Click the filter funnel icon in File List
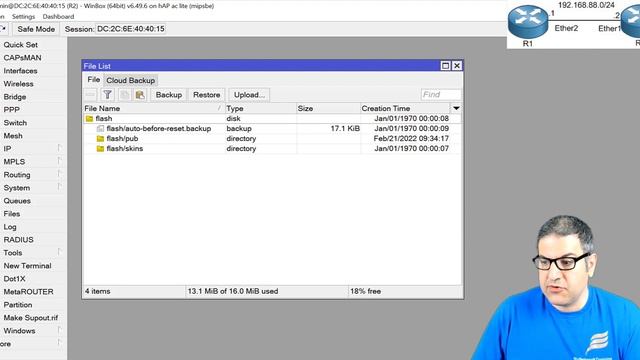Image resolution: width=640 pixels, height=360 pixels. (107, 95)
